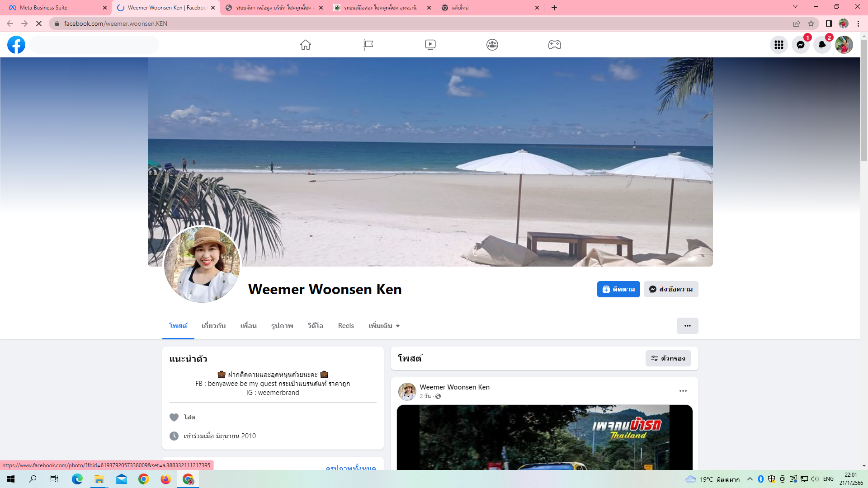Open the Facebook menu grid icon
Image resolution: width=868 pixels, height=488 pixels.
tap(778, 45)
